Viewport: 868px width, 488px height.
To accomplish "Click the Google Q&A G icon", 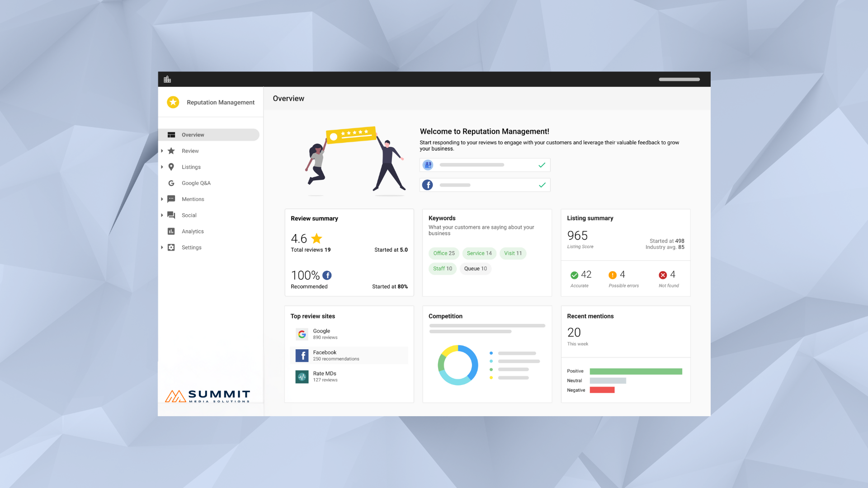I will pos(171,183).
